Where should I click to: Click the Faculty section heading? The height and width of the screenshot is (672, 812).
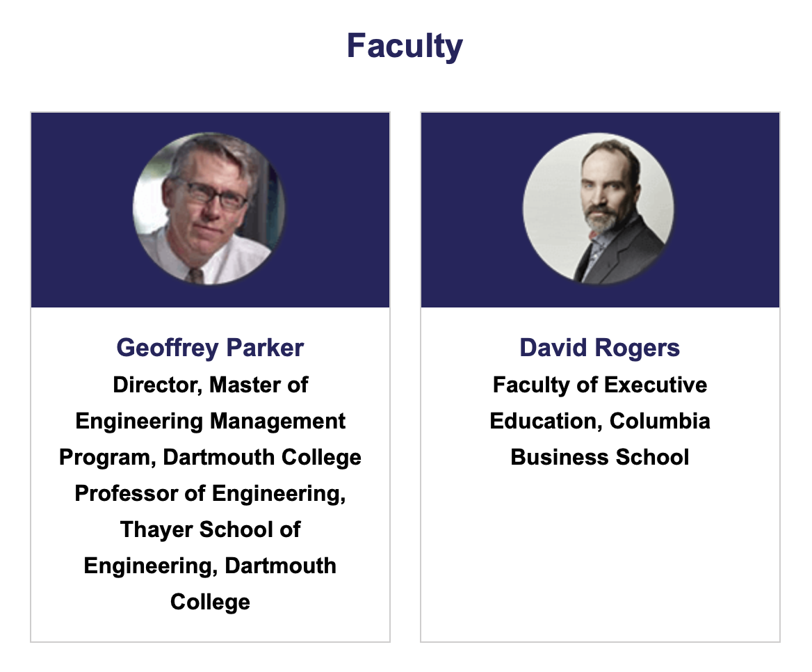405,46
